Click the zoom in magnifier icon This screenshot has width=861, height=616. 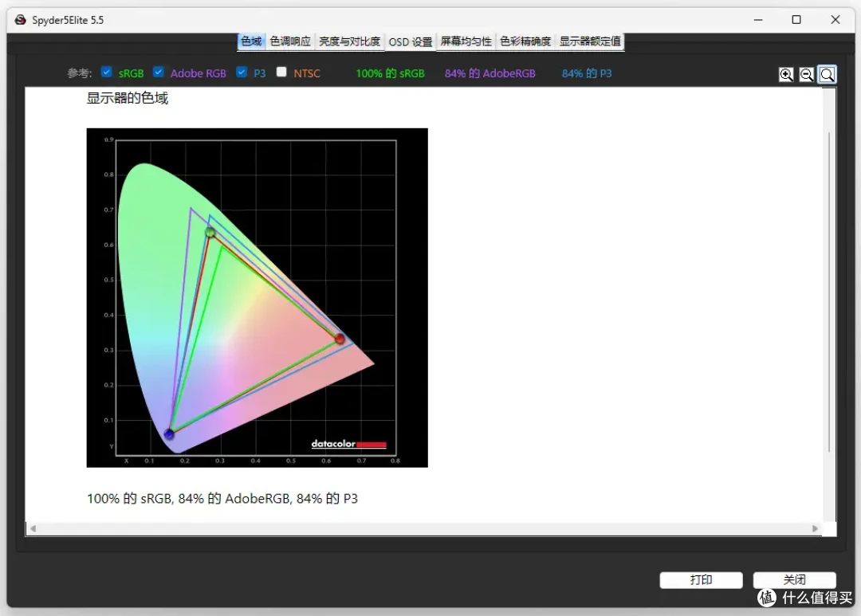tap(786, 74)
